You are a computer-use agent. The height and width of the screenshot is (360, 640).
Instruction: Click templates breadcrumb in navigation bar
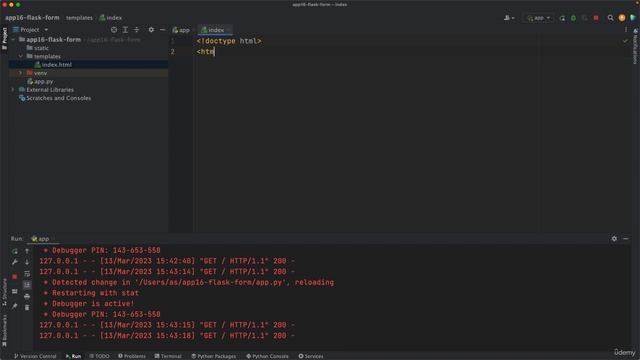coord(79,18)
